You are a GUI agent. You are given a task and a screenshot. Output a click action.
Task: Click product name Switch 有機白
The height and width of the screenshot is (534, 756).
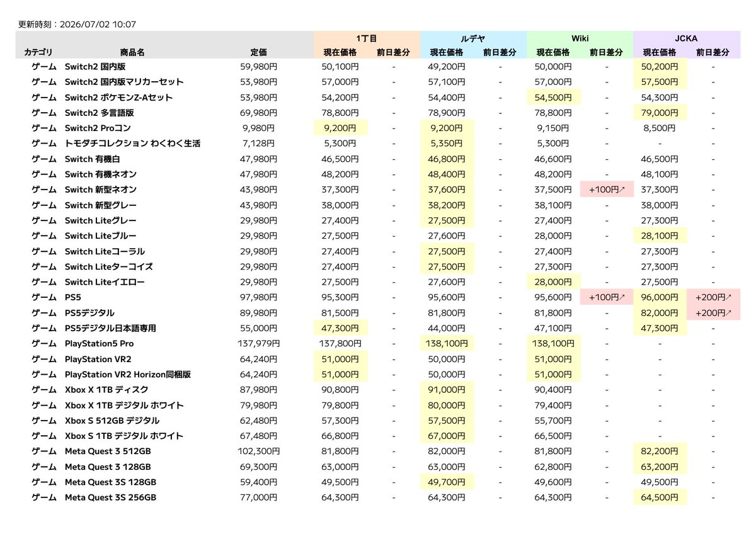(x=92, y=159)
